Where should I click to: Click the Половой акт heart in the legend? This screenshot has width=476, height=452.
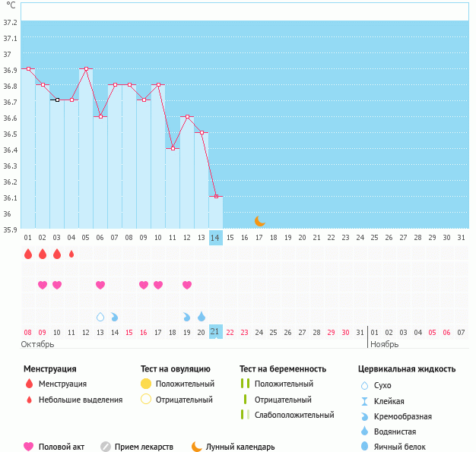click(29, 447)
